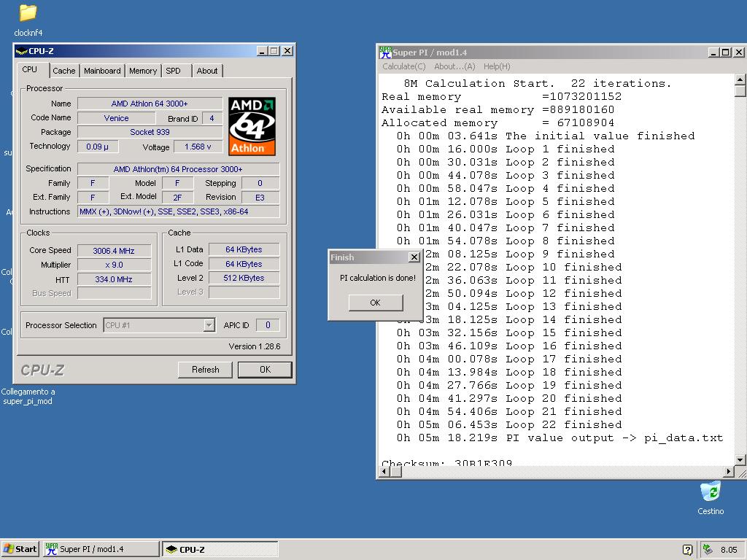Open the 'Collegamento a super_pi_mod' desktop shortcut label
Screen dimensions: 747x560
coord(28,396)
